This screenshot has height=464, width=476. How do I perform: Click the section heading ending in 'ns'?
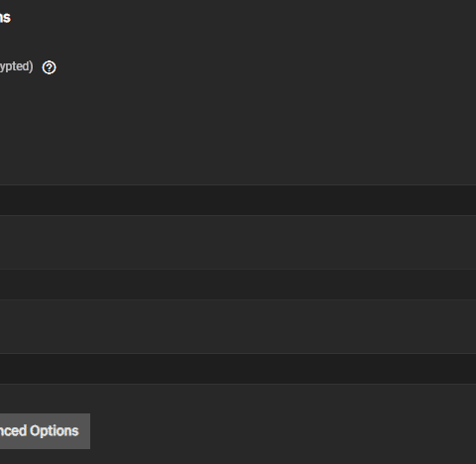pyautogui.click(x=5, y=18)
